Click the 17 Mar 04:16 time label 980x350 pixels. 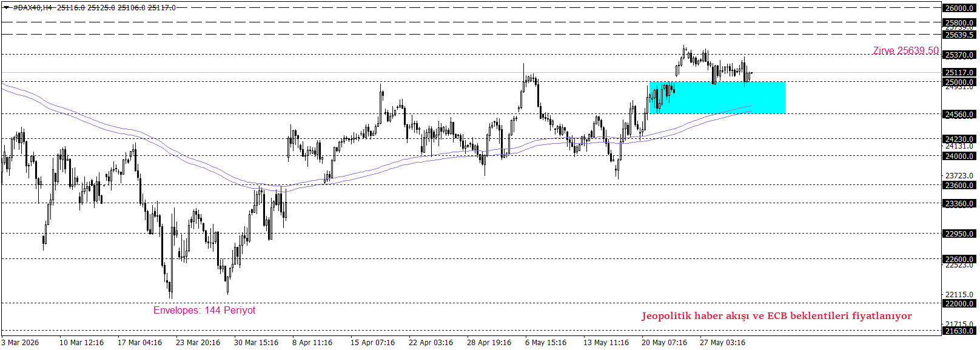coord(139,343)
